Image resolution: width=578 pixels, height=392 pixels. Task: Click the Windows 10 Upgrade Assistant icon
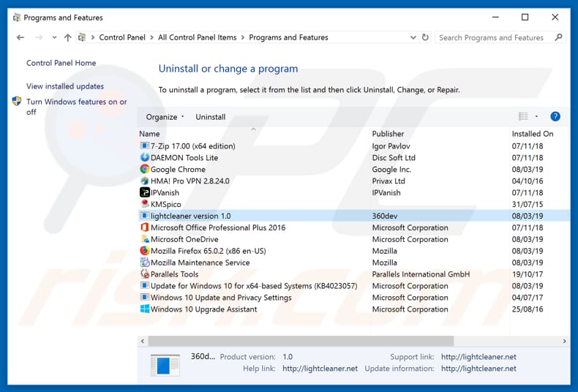point(145,309)
